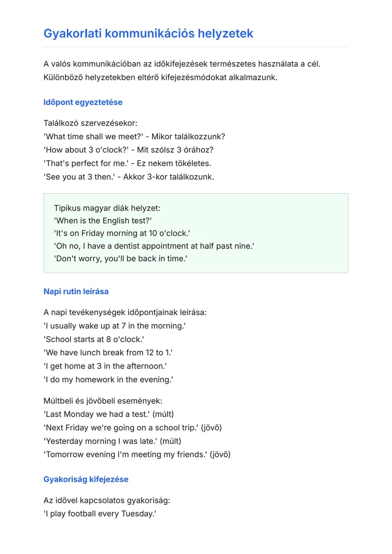392x554 pixels.
Task: Click the 'Időpont egyeztetése' section heading
Action: (x=83, y=102)
